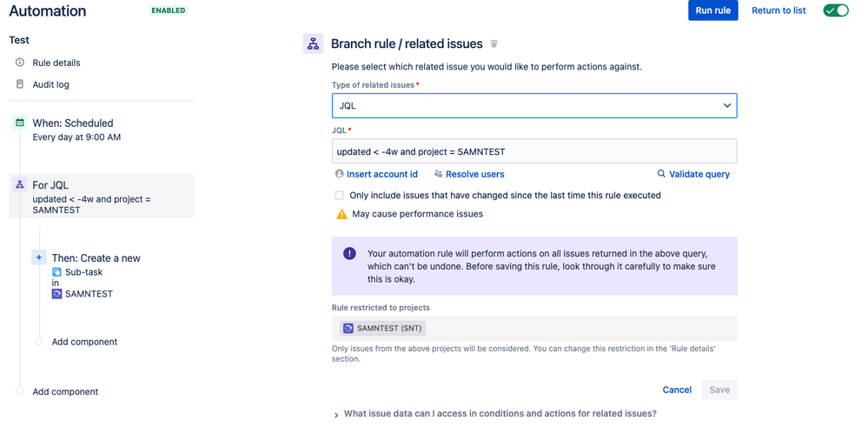Screen dimensions: 868x434
Task: Cancel the branch rule edits
Action: [x=677, y=390]
